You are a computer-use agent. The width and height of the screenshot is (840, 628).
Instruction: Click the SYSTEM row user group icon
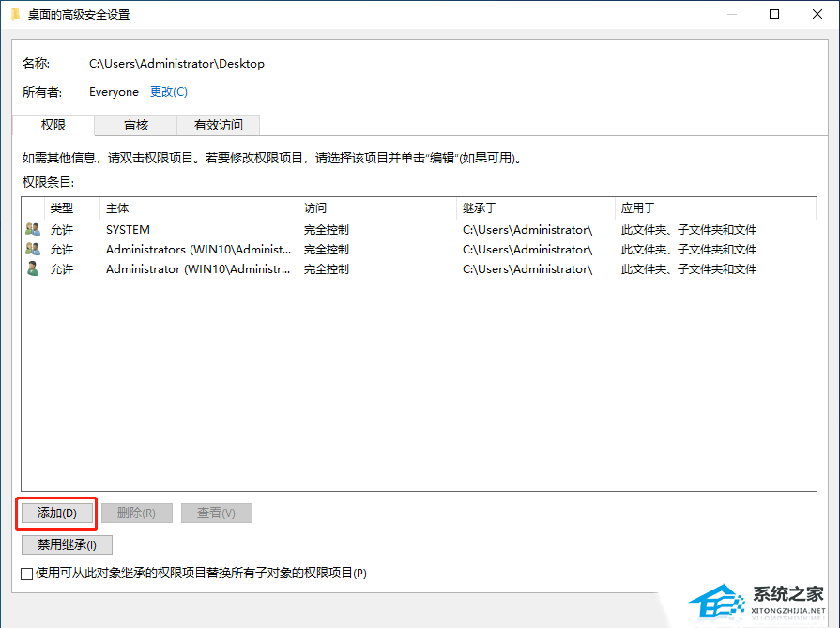coord(33,229)
